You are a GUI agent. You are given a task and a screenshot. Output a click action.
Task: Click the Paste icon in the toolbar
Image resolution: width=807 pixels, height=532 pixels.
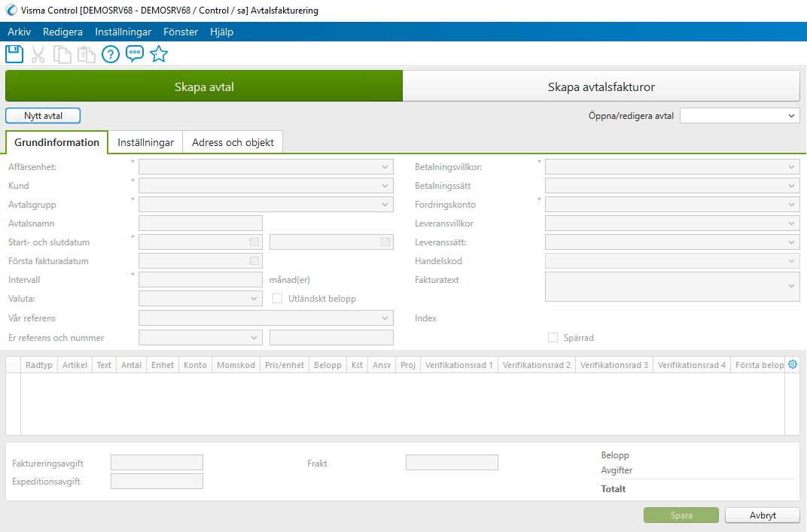(x=86, y=53)
